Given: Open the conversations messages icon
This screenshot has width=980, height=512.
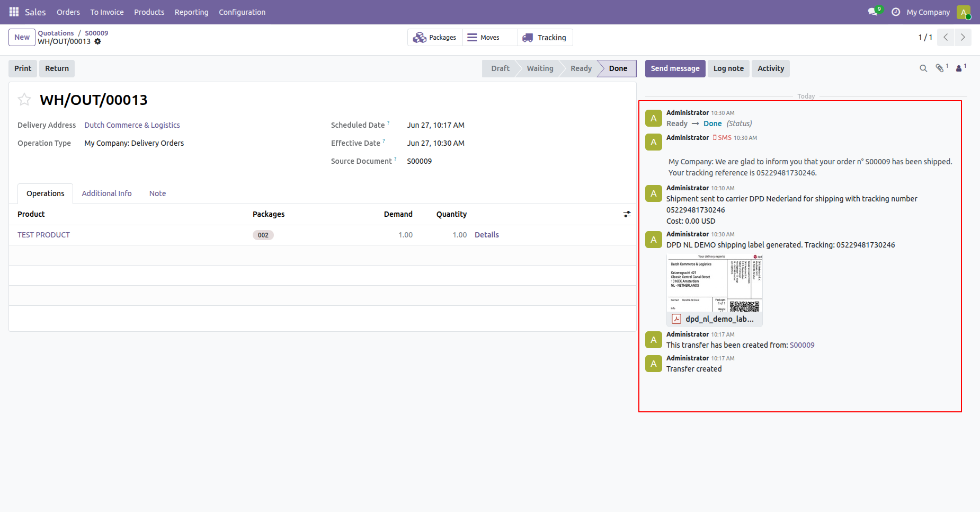Looking at the screenshot, I should (872, 12).
